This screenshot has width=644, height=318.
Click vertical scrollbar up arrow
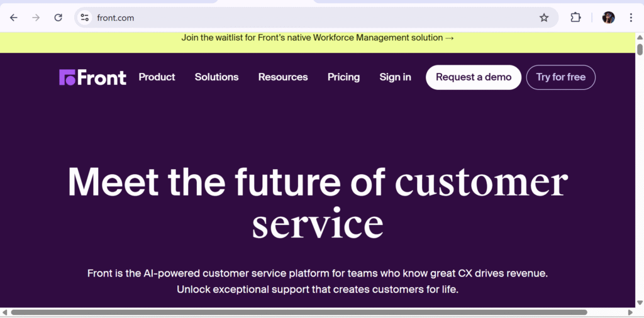tap(640, 37)
